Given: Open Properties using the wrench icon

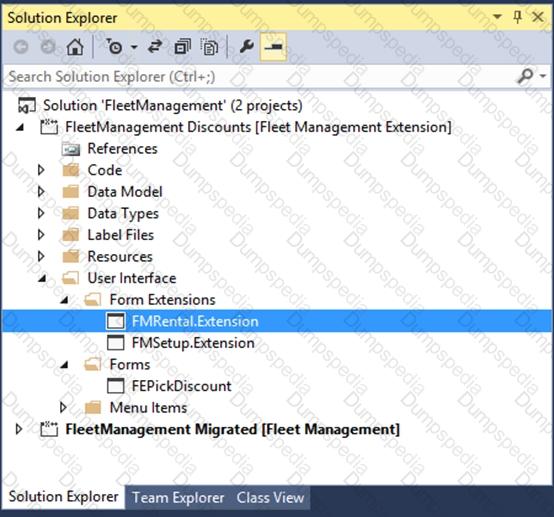Looking at the screenshot, I should pyautogui.click(x=247, y=47).
